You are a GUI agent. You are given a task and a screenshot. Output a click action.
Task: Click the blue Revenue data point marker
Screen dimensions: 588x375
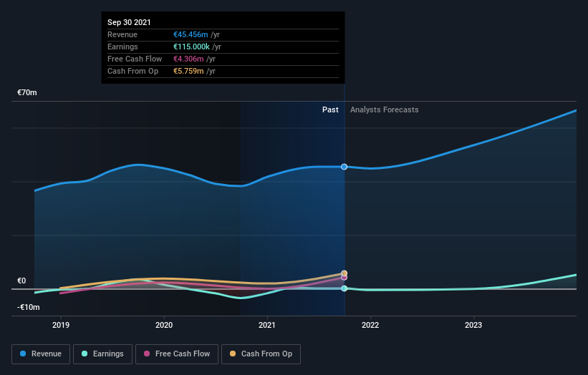click(344, 167)
